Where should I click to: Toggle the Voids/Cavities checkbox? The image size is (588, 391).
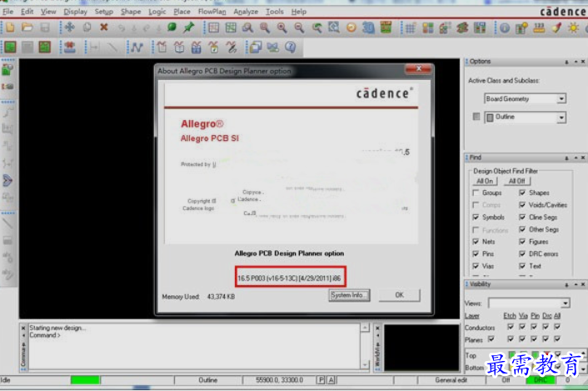(x=522, y=205)
